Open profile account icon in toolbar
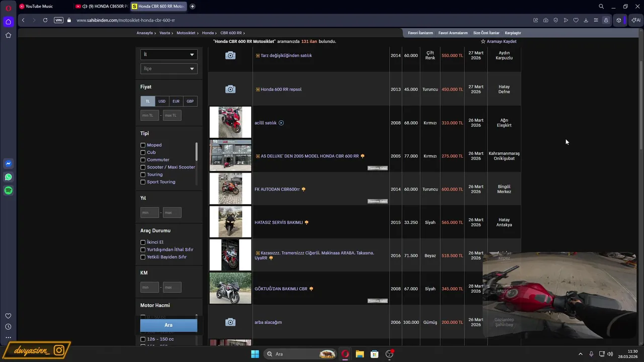The height and width of the screenshot is (362, 644). [606, 20]
